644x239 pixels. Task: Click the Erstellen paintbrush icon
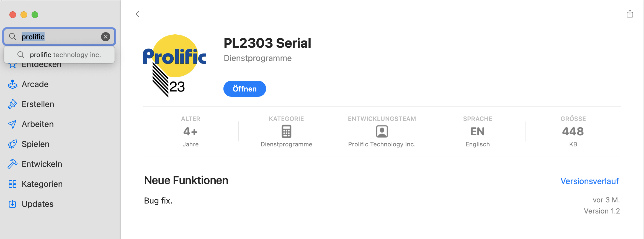[x=12, y=104]
